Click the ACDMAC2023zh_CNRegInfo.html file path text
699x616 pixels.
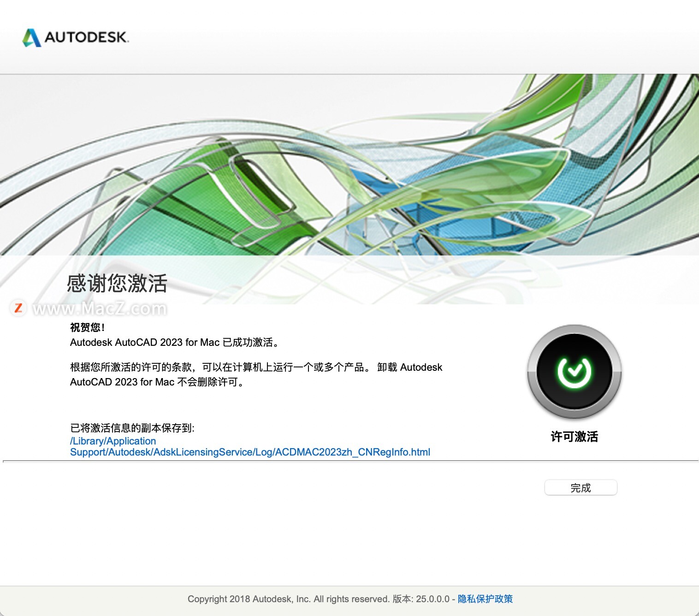click(x=352, y=452)
